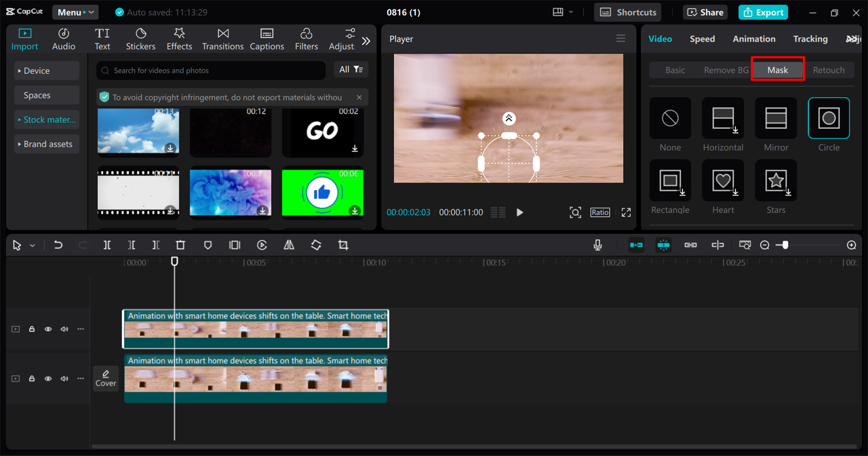Click the mirror flip tool
The image size is (868, 456).
(289, 245)
